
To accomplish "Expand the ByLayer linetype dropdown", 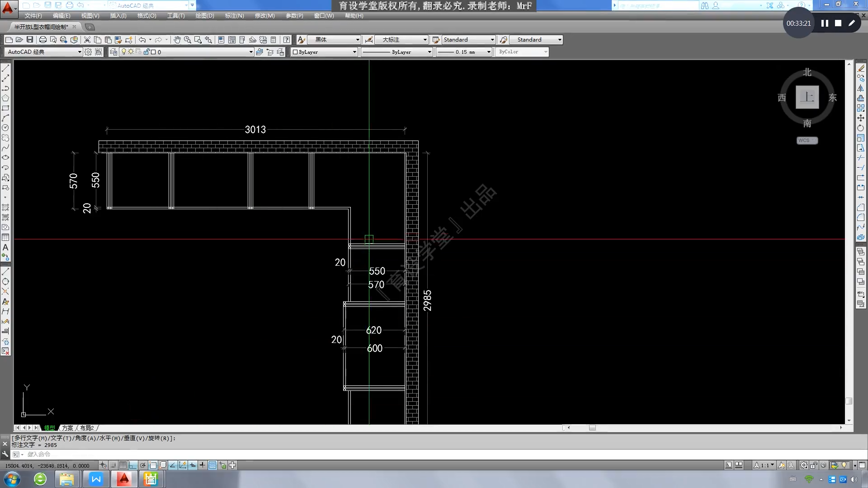I will (x=429, y=52).
